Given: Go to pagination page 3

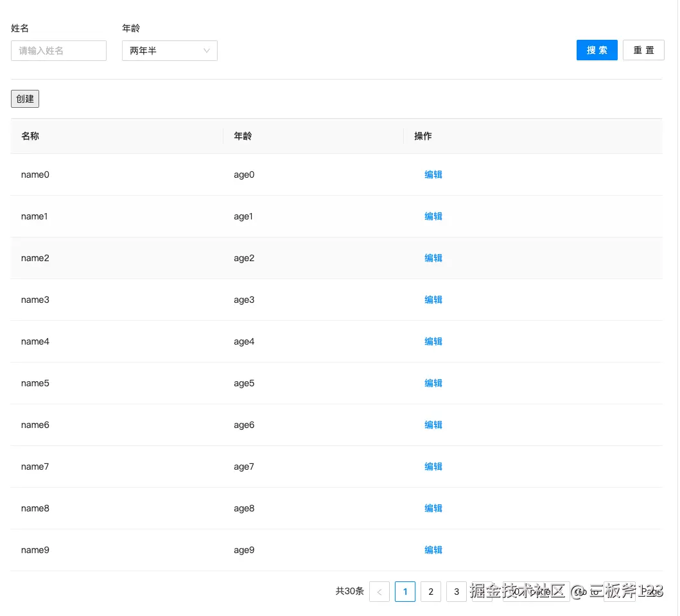Looking at the screenshot, I should [457, 592].
